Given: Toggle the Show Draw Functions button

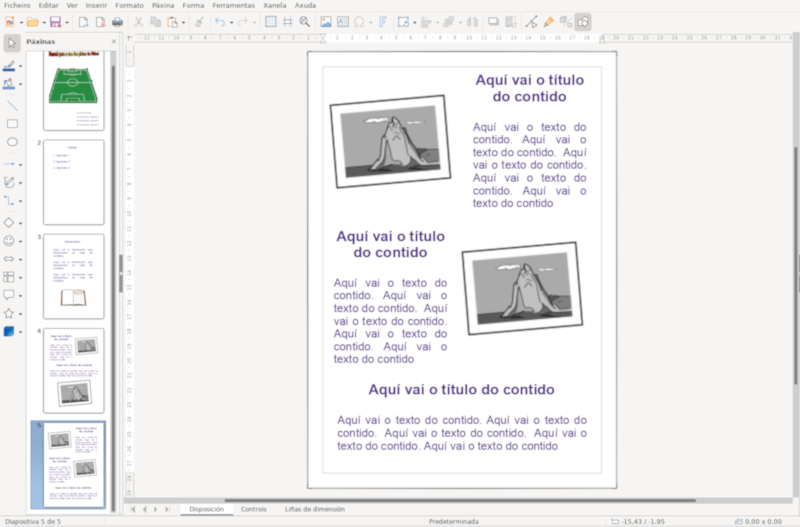Looking at the screenshot, I should coord(582,21).
